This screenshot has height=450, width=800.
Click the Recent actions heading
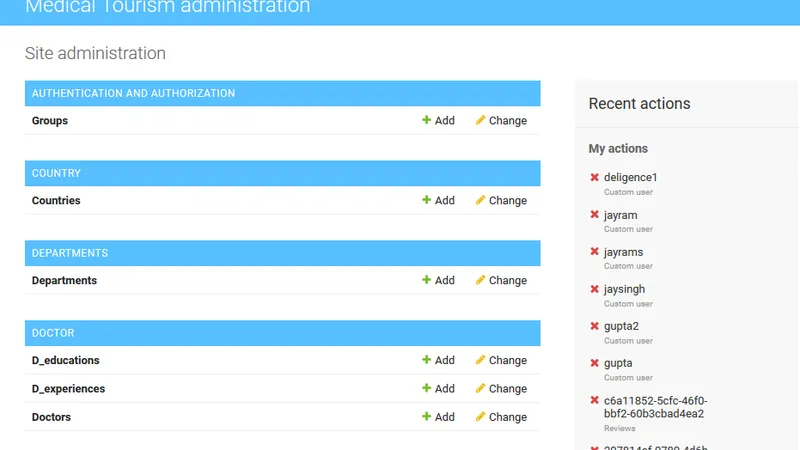639,104
